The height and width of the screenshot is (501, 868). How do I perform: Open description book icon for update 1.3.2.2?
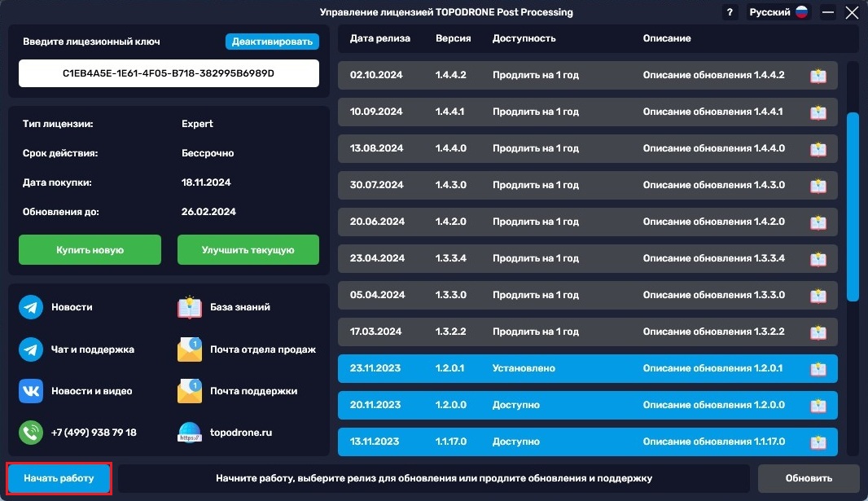point(818,332)
